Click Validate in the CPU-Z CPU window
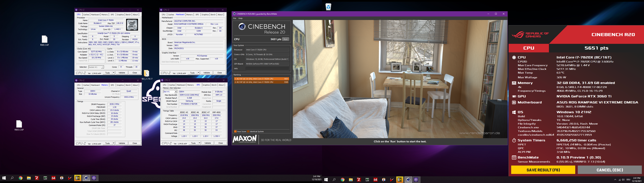644x183 pixels. point(122,73)
